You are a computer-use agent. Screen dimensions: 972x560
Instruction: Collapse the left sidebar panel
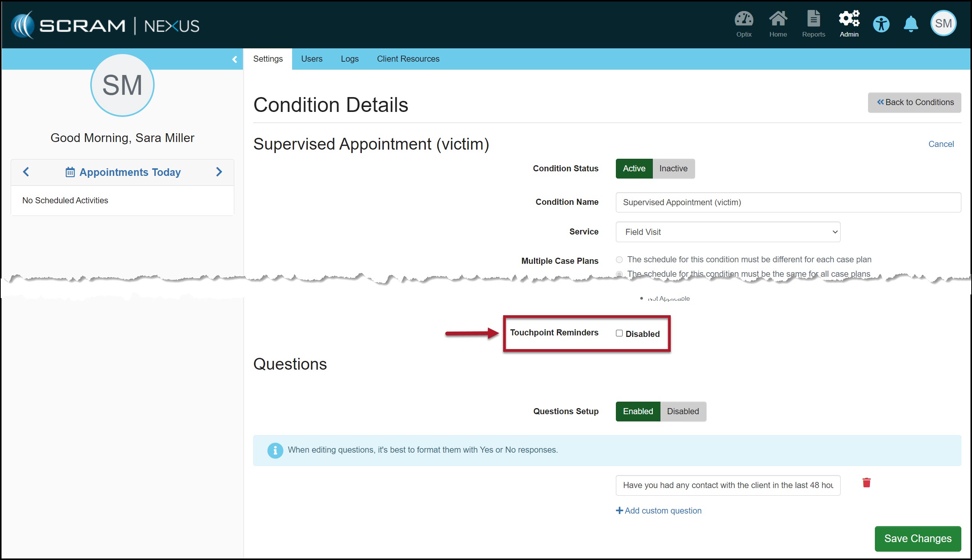pyautogui.click(x=234, y=59)
